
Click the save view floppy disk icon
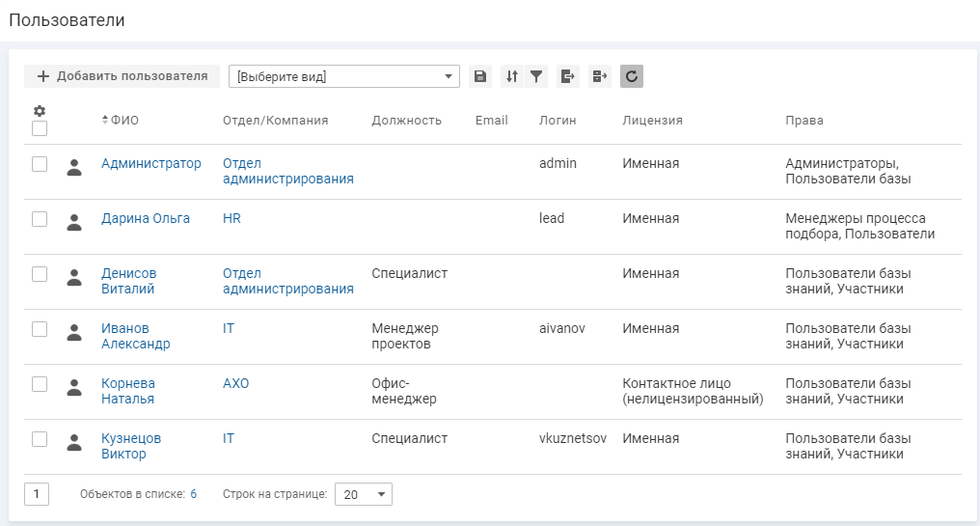480,76
